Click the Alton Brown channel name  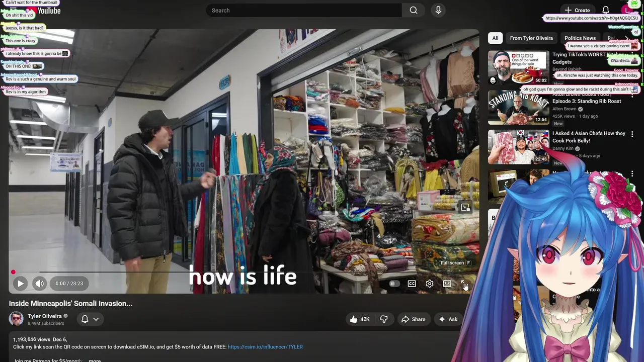(565, 109)
